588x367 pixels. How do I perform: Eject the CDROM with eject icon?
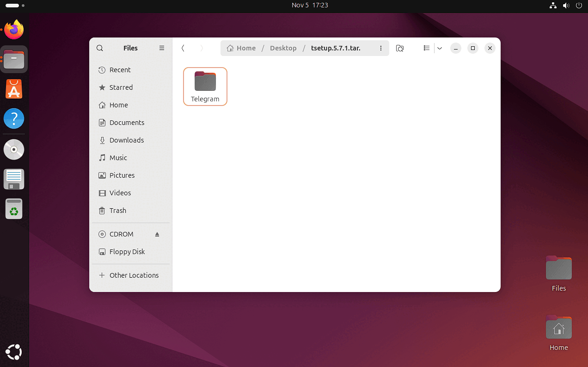pos(157,234)
